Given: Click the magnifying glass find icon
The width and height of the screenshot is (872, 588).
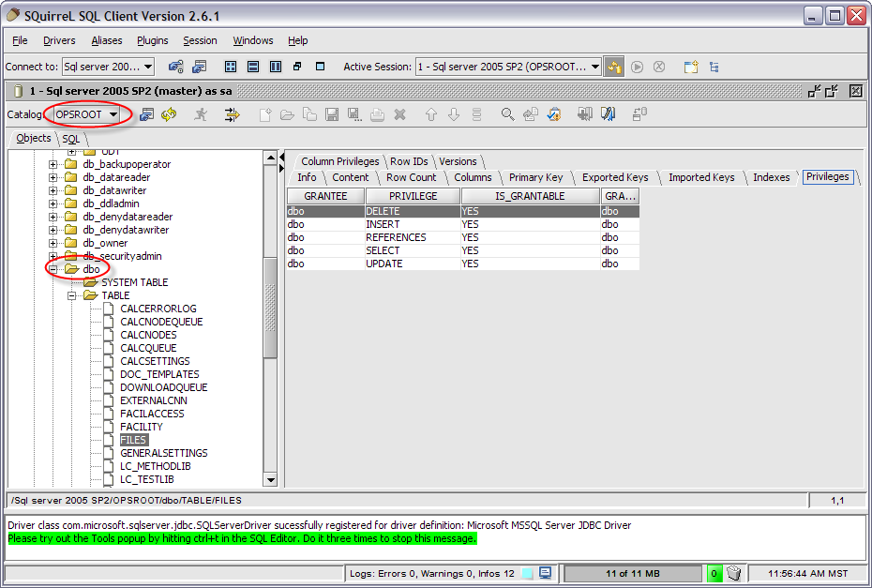Looking at the screenshot, I should [507, 114].
